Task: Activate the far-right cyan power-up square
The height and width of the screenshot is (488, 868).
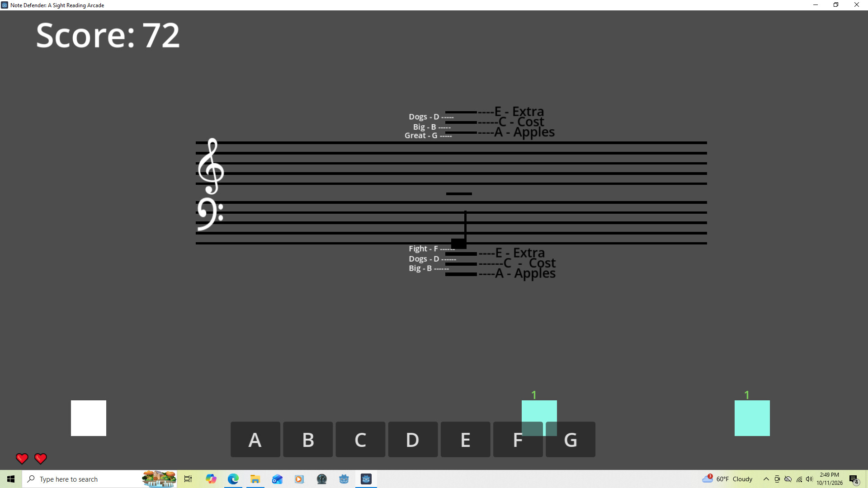Action: click(752, 418)
